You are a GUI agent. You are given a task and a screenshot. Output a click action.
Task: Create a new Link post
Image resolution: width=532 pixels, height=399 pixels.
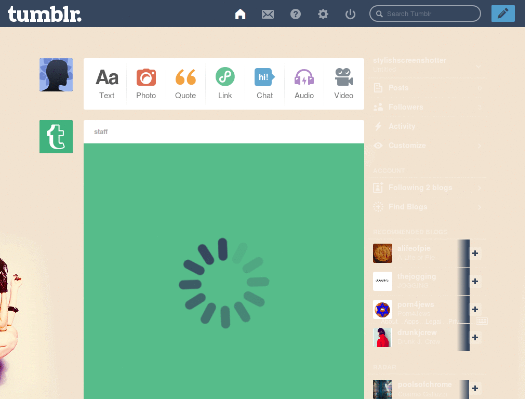225,84
